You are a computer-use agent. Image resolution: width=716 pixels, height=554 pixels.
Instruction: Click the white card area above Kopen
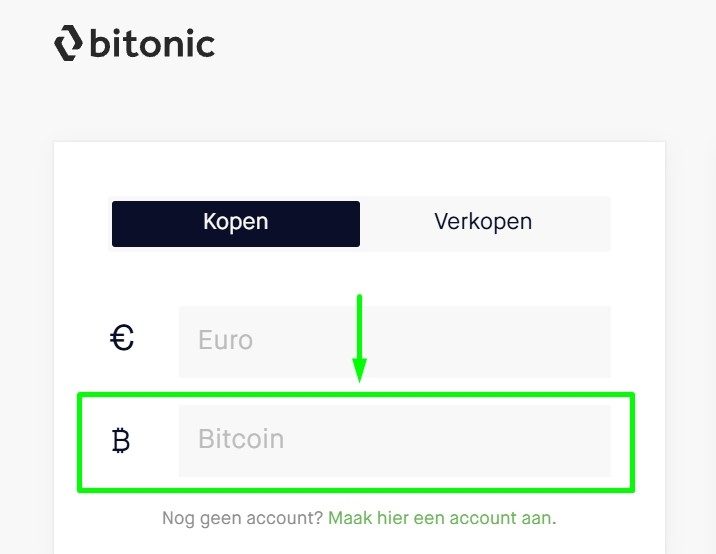[x=360, y=168]
